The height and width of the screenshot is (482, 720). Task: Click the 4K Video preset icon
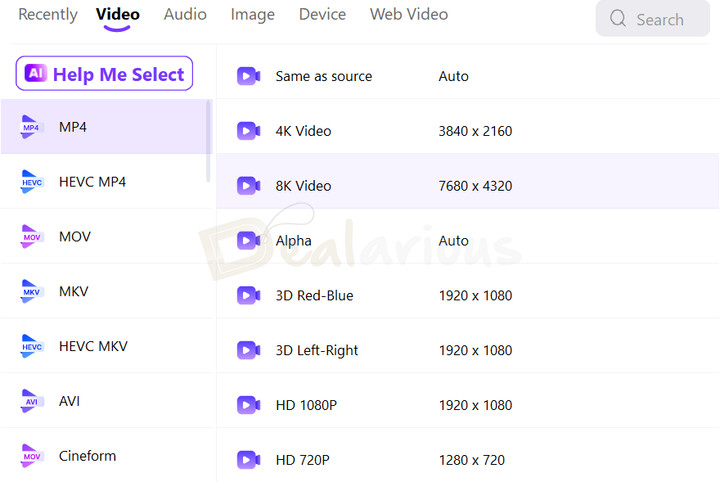(x=248, y=131)
